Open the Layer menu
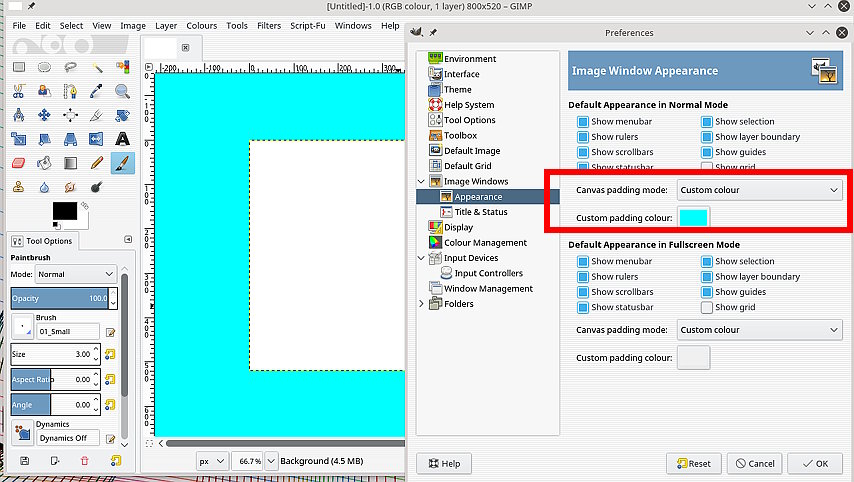This screenshot has height=482, width=854. [166, 26]
